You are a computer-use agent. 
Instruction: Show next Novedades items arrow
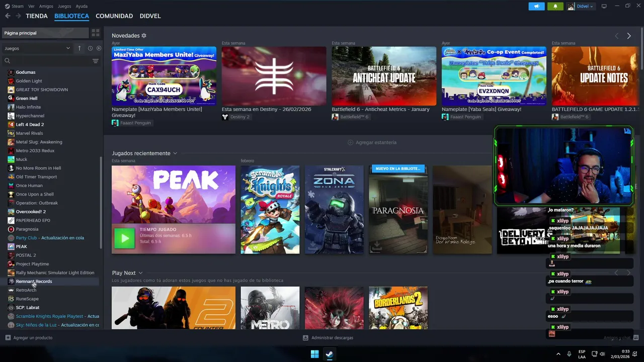click(x=629, y=36)
